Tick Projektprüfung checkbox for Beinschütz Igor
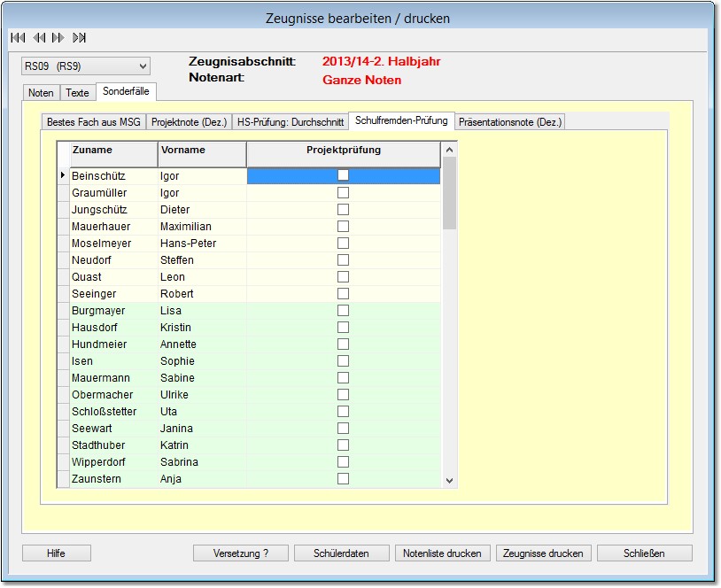 point(343,175)
